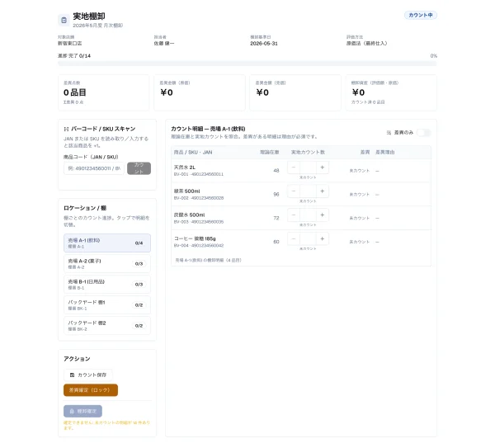This screenshot has width=495, height=448.
Task: Click the カウント明細 — 売場 A-1 (飲料) heading
Action: pyautogui.click(x=208, y=129)
